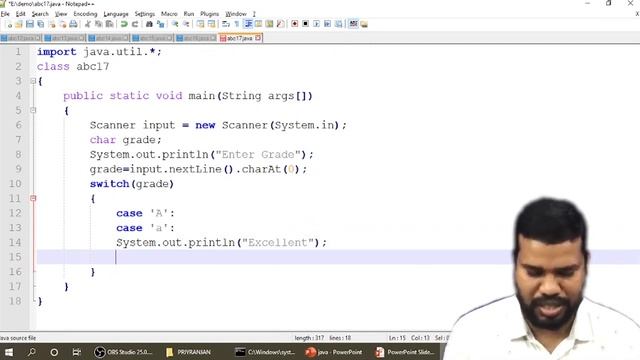Switch to C:\Windows command prompt in taskbar

click(265, 352)
